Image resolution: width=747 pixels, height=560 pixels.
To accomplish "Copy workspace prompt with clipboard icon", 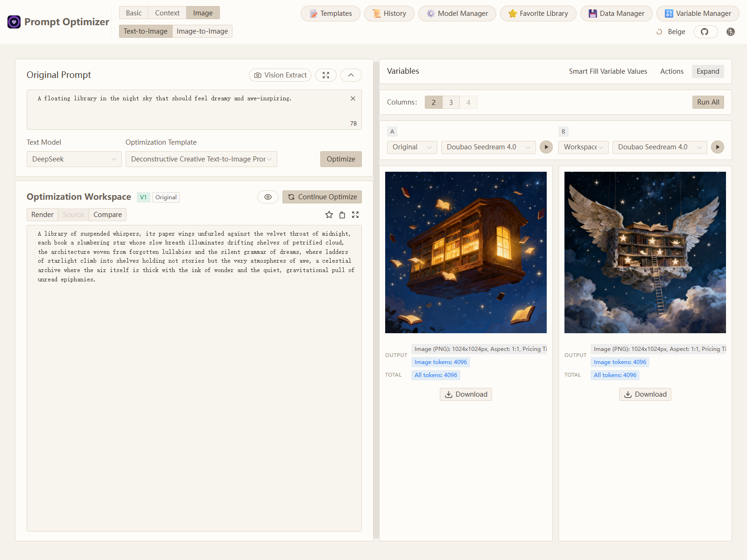I will pos(342,215).
